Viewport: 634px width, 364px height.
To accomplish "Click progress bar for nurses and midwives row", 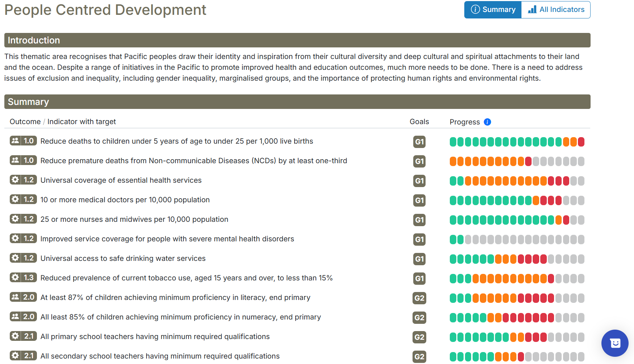I will [x=517, y=220].
